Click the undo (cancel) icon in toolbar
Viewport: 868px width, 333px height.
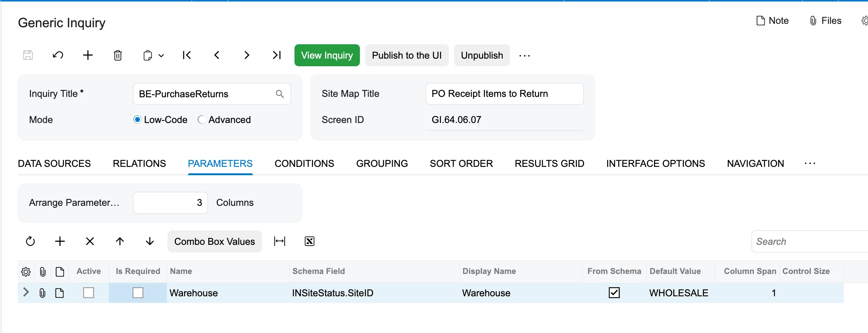pyautogui.click(x=58, y=55)
